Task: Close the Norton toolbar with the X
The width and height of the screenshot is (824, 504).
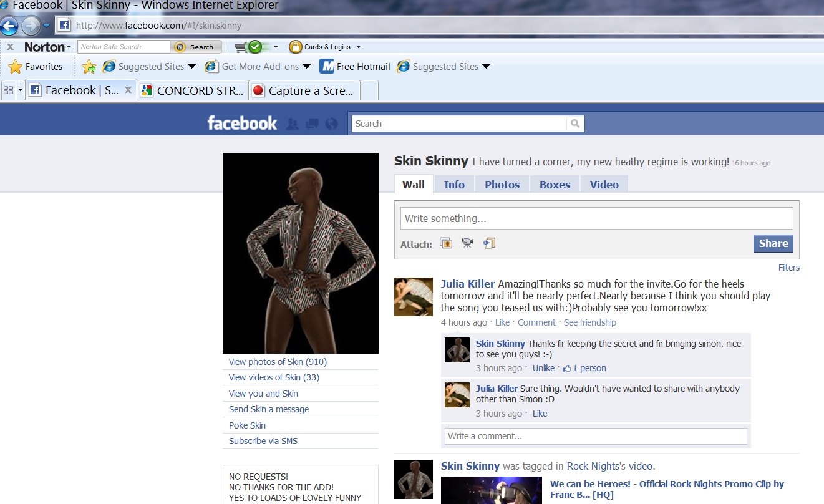Action: [x=10, y=47]
